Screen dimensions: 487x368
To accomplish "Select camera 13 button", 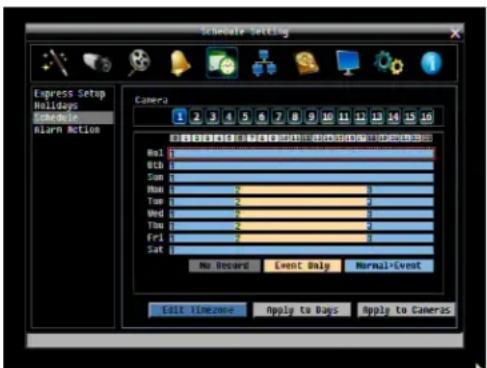I will 377,117.
